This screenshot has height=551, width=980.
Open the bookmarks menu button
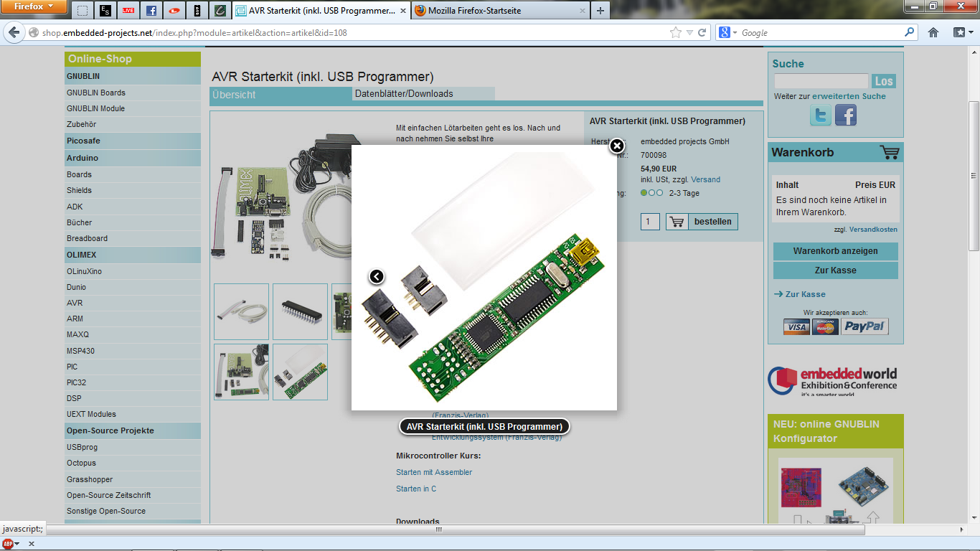coord(963,32)
